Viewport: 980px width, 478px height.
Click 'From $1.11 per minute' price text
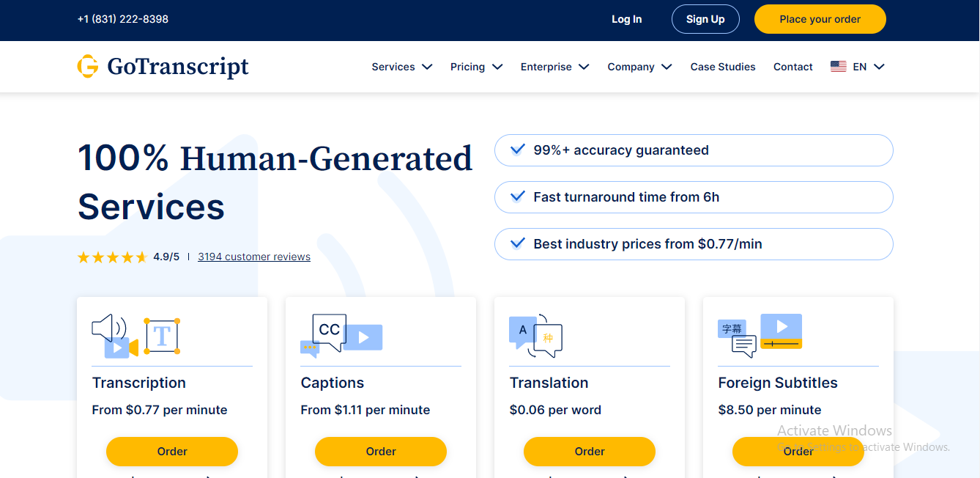(x=365, y=410)
